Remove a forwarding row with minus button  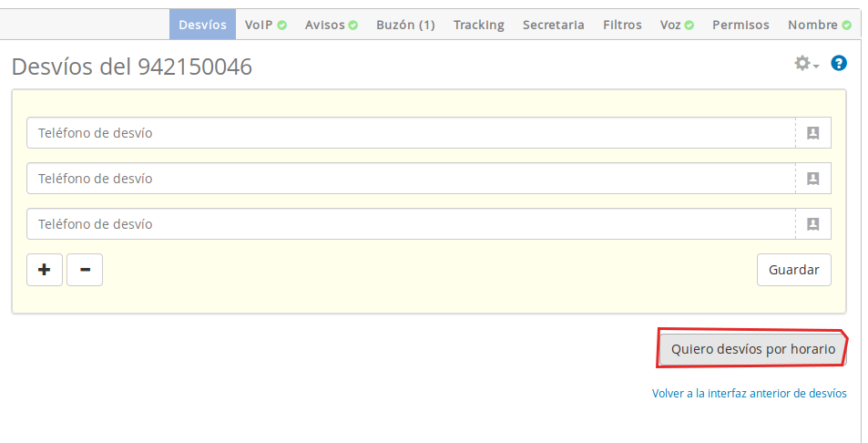(85, 270)
